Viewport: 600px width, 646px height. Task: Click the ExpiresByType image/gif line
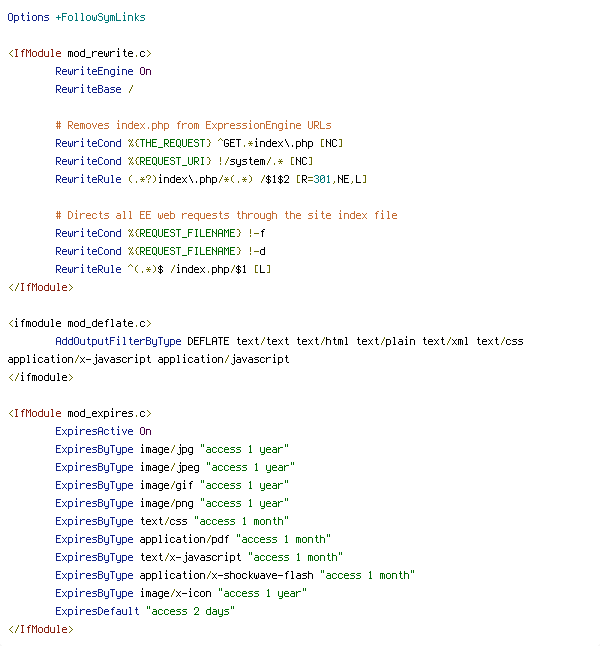[172, 485]
